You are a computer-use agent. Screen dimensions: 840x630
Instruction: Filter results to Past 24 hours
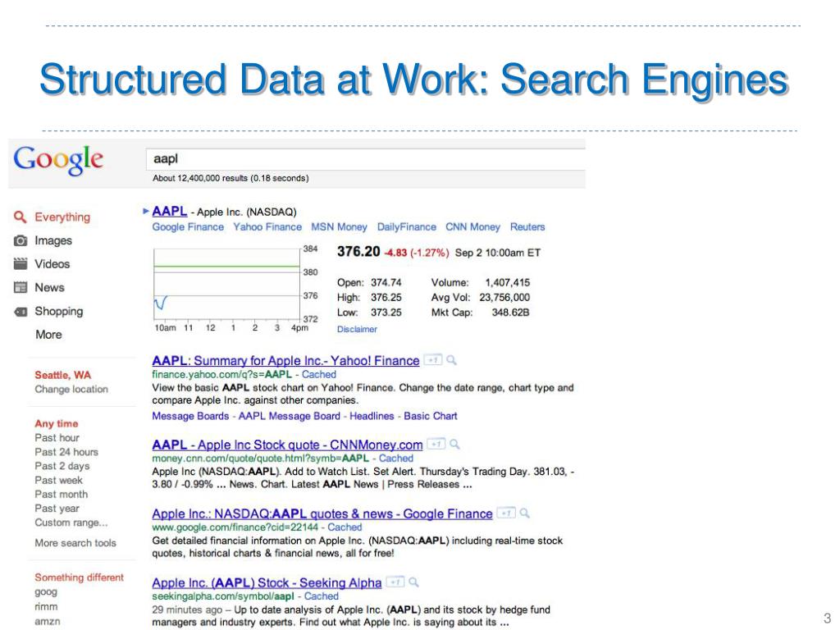tap(66, 452)
